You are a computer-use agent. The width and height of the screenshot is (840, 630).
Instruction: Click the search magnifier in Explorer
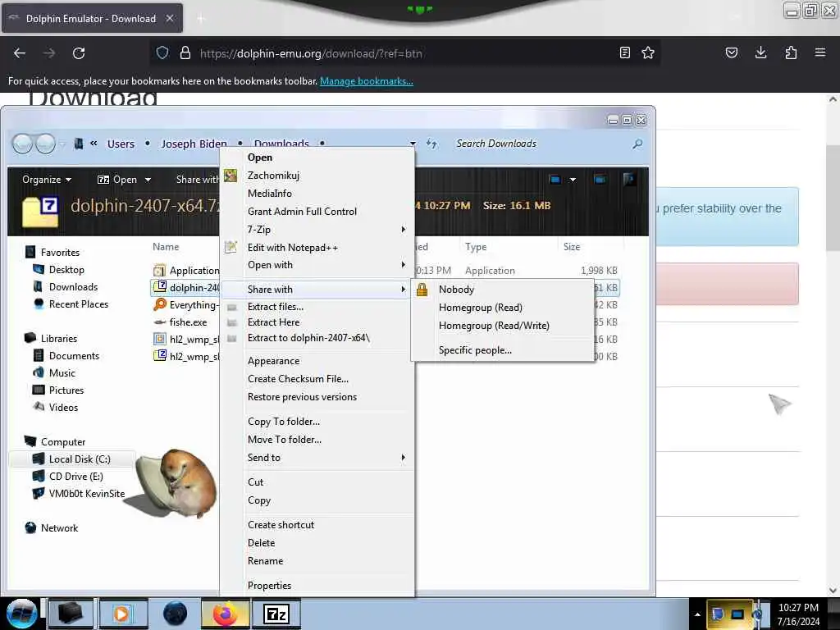click(x=637, y=144)
